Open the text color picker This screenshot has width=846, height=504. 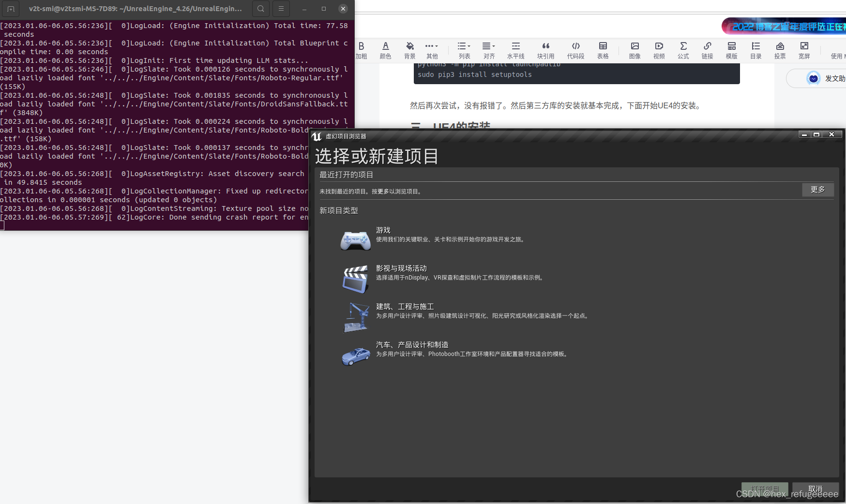pos(385,50)
